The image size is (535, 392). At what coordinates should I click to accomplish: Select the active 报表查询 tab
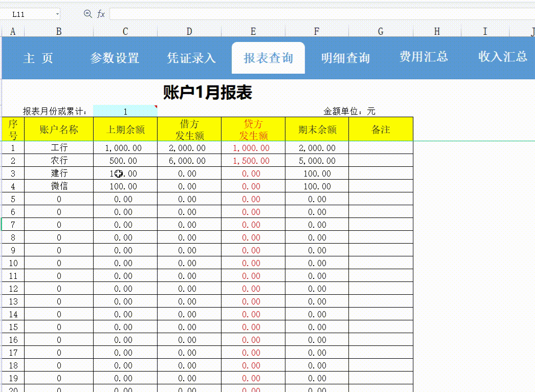268,58
